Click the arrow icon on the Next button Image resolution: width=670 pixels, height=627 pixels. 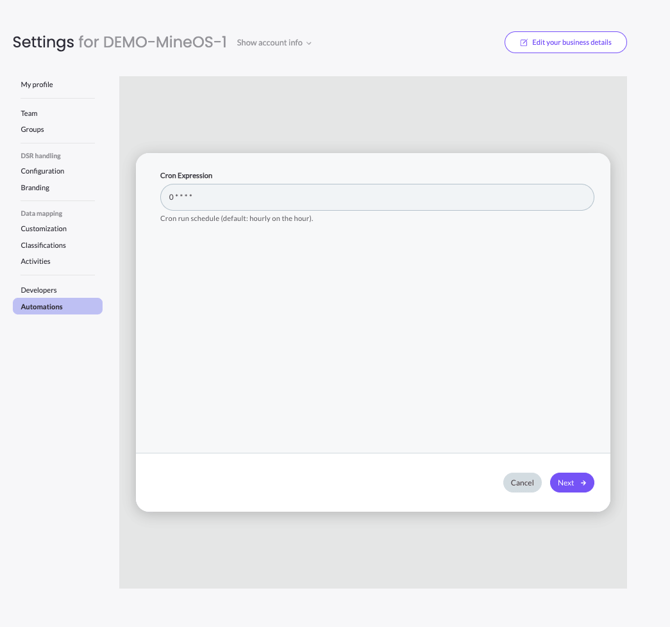pyautogui.click(x=584, y=483)
